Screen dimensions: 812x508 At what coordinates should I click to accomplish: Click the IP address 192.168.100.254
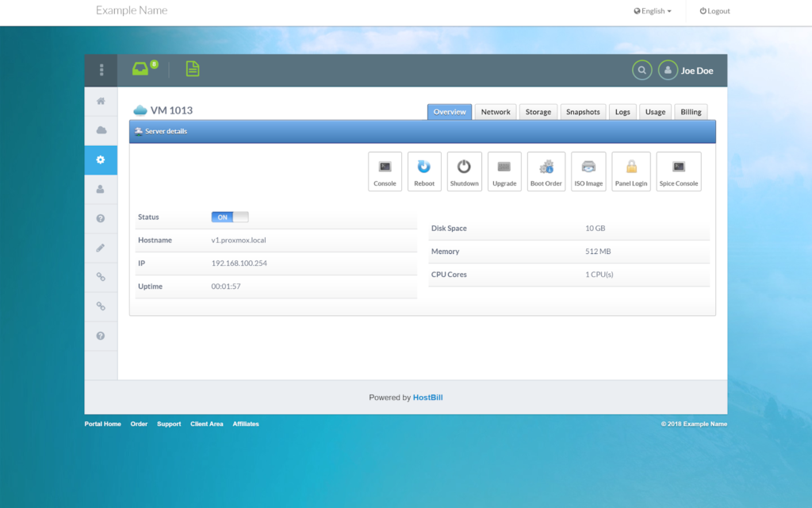[x=239, y=264]
